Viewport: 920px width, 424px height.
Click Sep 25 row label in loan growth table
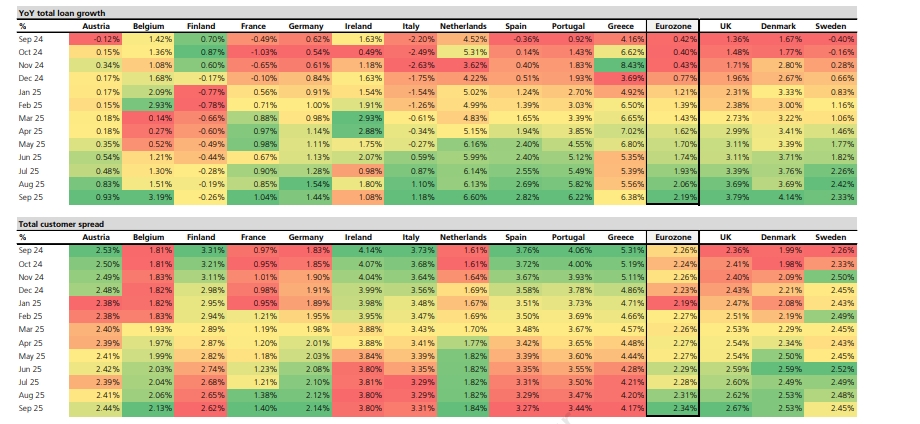point(30,197)
